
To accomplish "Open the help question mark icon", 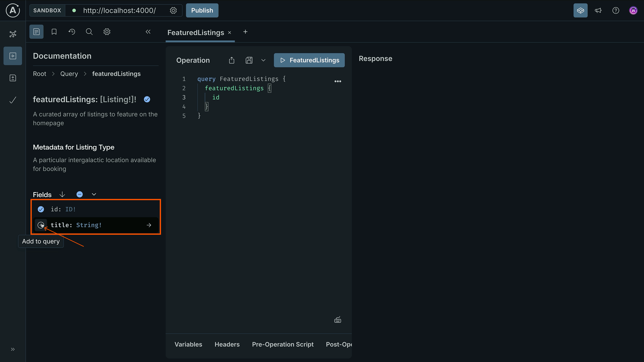I will 616,10.
